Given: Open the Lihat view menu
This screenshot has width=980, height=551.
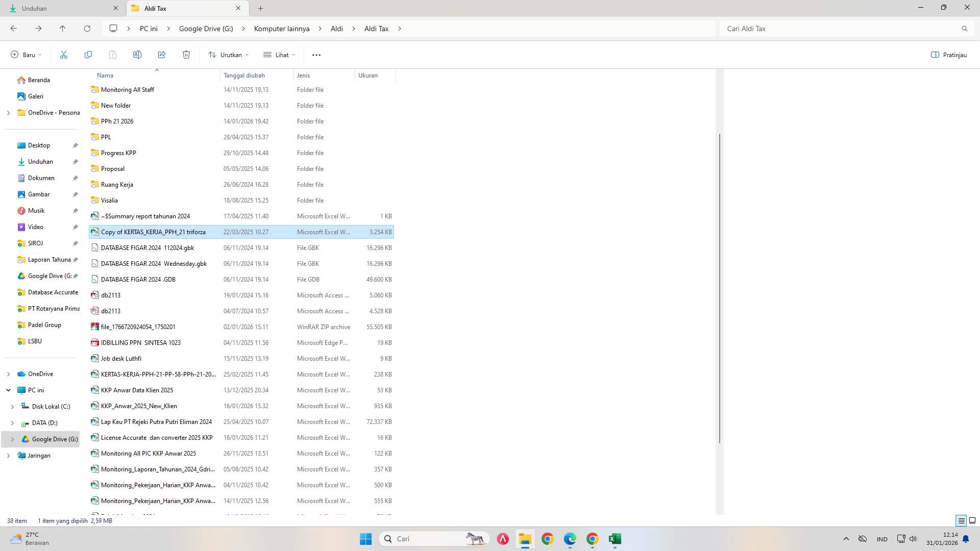Looking at the screenshot, I should pyautogui.click(x=279, y=55).
